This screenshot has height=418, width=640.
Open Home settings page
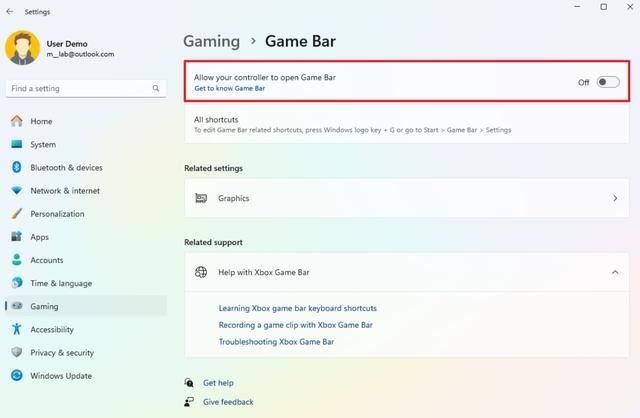pyautogui.click(x=87, y=121)
